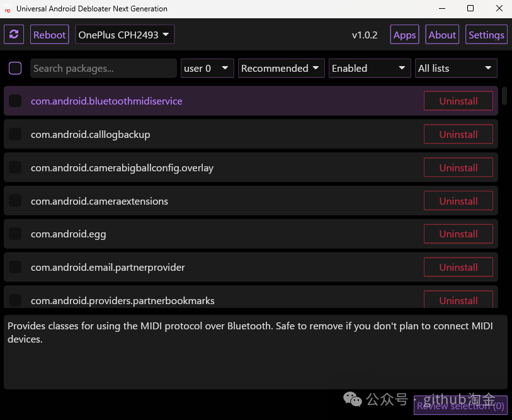512x420 pixels.
Task: Toggle the select-all packages checkbox
Action: pos(15,68)
